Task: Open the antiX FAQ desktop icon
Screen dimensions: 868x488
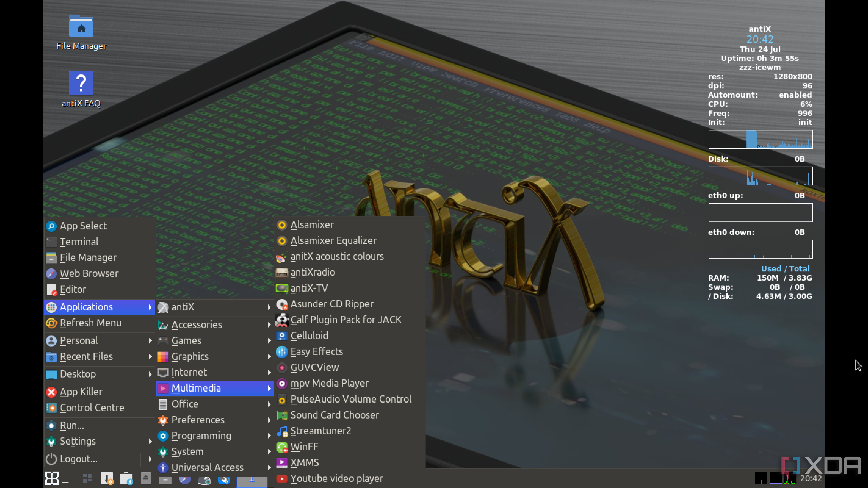Action: coord(81,83)
